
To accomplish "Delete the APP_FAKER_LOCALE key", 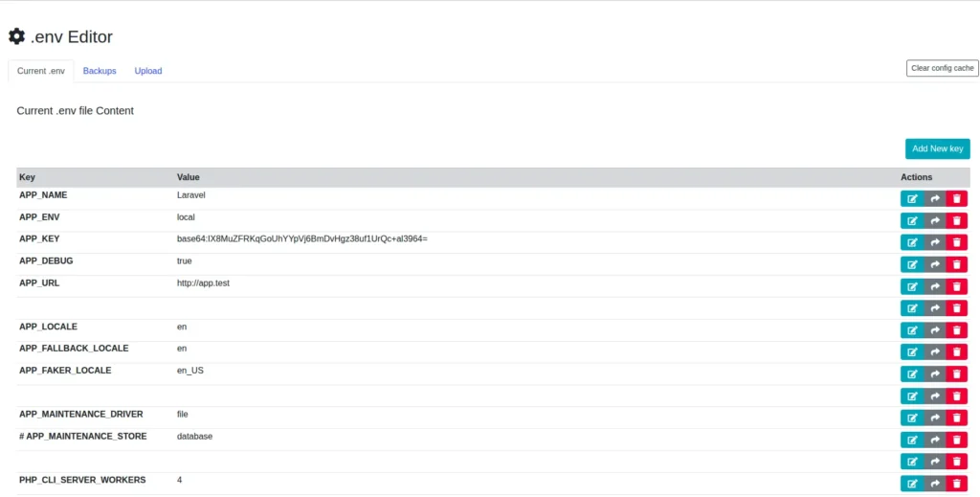I will pyautogui.click(x=956, y=374).
